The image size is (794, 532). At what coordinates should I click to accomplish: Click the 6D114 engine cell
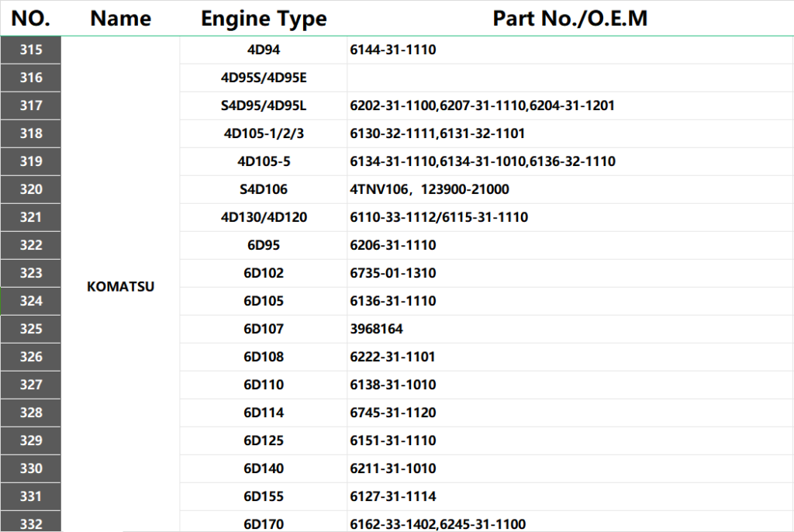pyautogui.click(x=264, y=413)
